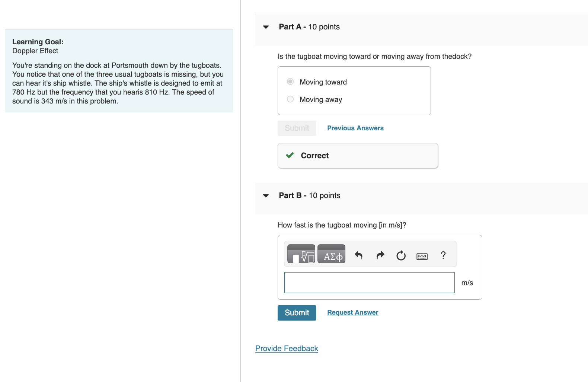Open the on-screen keyboard icon

pyautogui.click(x=422, y=256)
